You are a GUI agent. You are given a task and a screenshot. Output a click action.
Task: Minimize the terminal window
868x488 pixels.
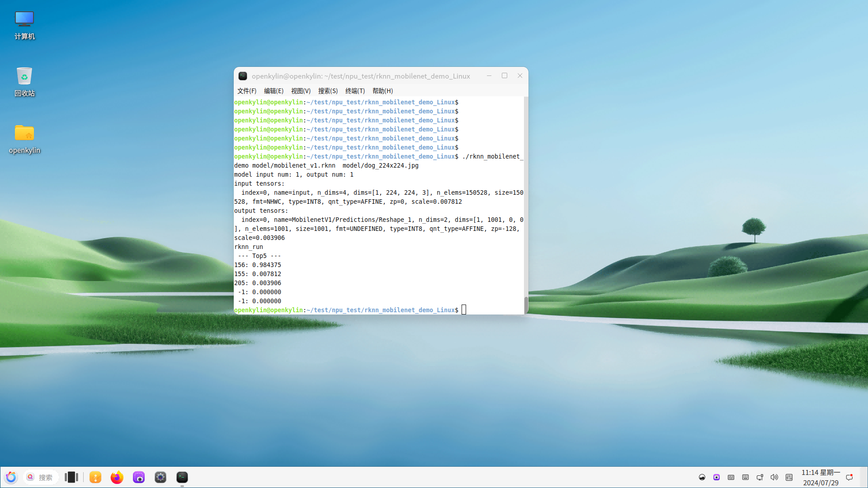pos(489,76)
